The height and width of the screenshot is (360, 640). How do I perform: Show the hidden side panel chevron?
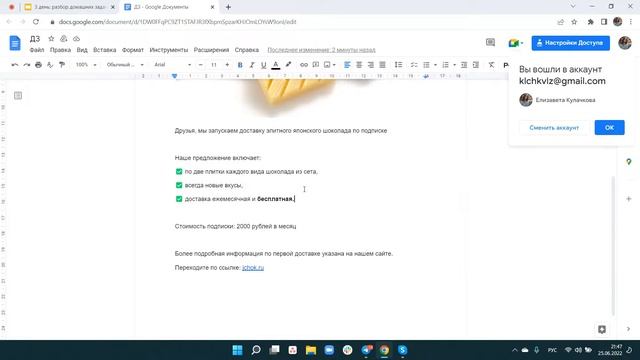[x=629, y=329]
